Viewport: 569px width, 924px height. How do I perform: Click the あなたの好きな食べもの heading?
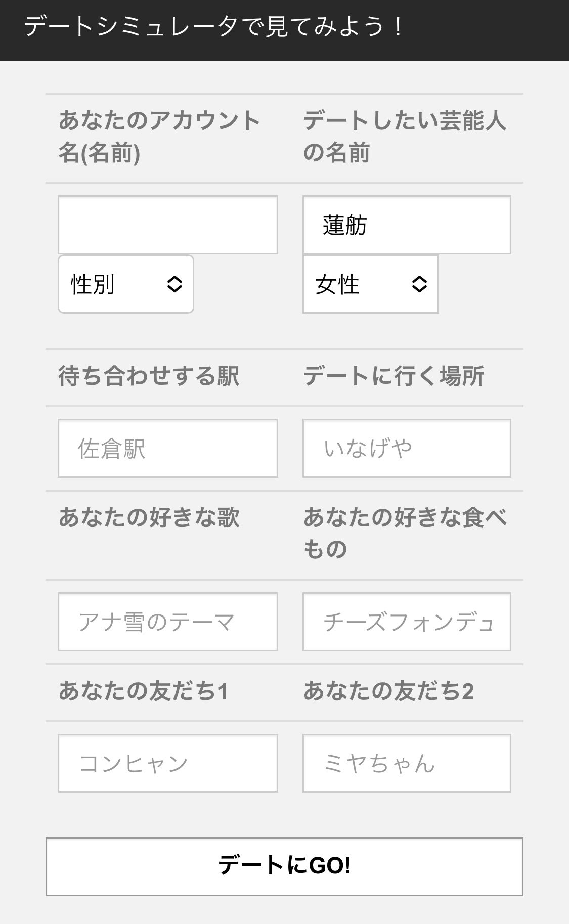[405, 533]
